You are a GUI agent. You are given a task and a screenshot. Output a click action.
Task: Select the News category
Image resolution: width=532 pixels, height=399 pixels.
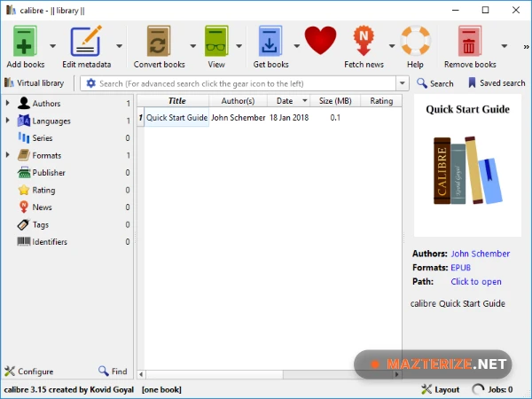tap(42, 207)
